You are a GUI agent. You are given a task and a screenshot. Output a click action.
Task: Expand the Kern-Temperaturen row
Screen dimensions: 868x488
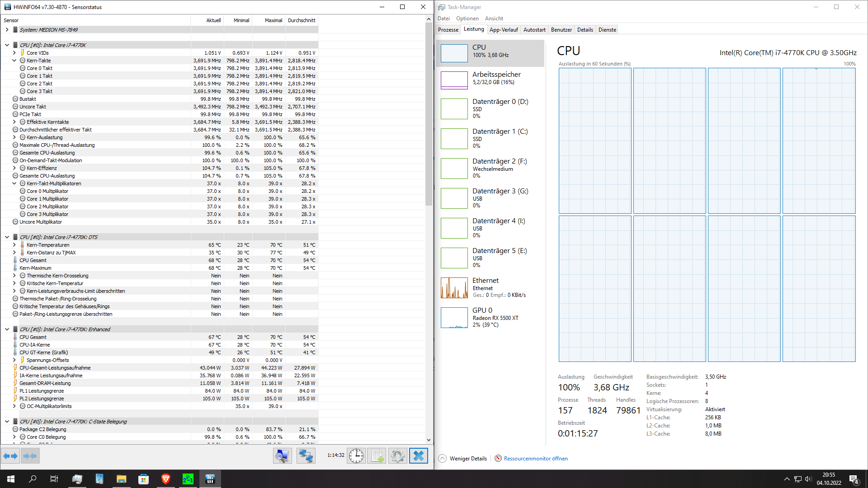pos(14,245)
